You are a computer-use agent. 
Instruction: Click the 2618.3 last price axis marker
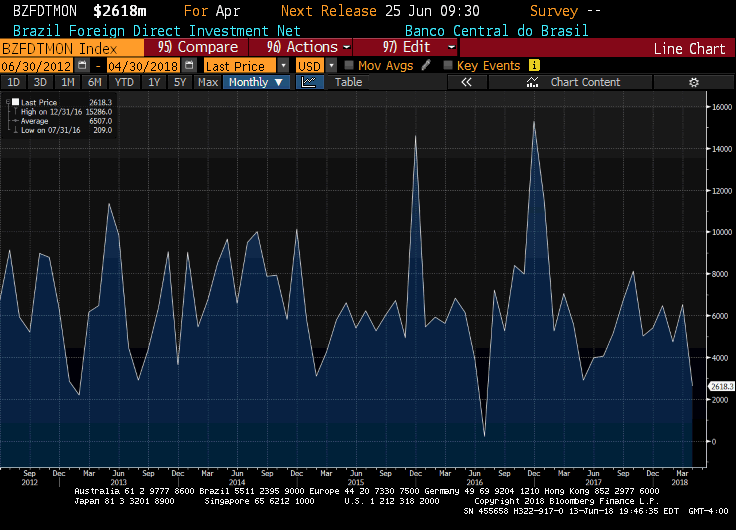(x=721, y=386)
